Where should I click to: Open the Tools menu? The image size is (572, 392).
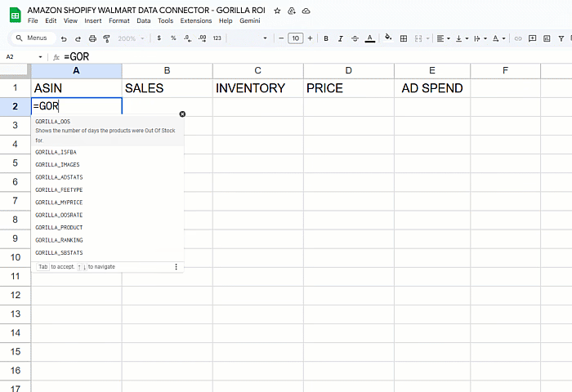165,20
